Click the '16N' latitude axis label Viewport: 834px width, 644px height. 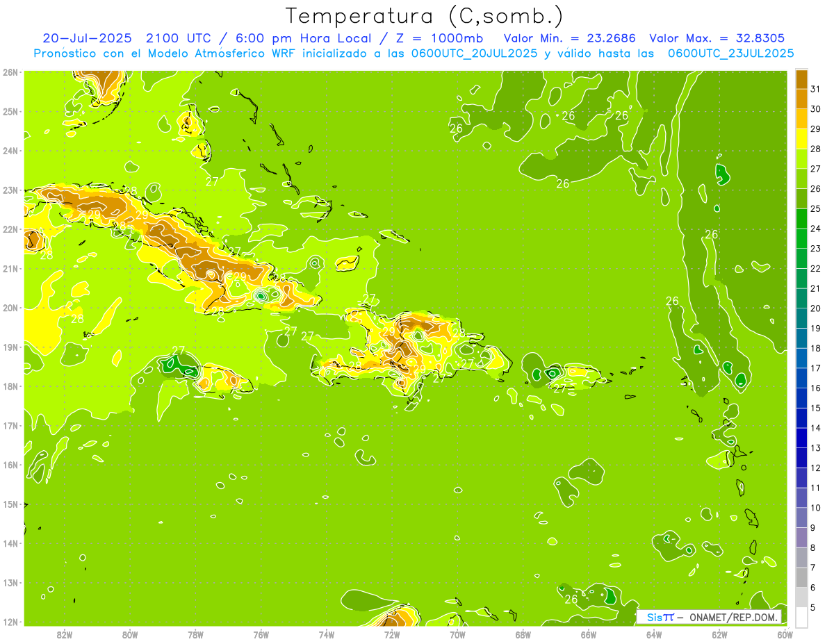coord(10,465)
